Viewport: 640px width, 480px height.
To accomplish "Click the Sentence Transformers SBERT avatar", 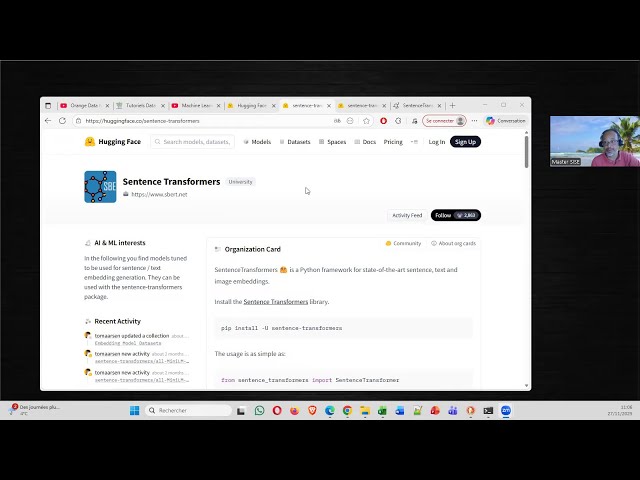I will coord(100,187).
